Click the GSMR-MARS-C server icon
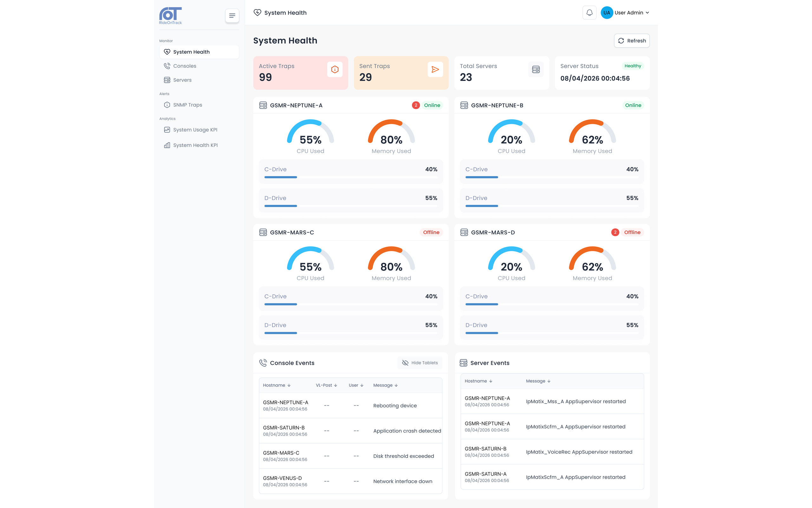The height and width of the screenshot is (508, 812). (x=263, y=232)
